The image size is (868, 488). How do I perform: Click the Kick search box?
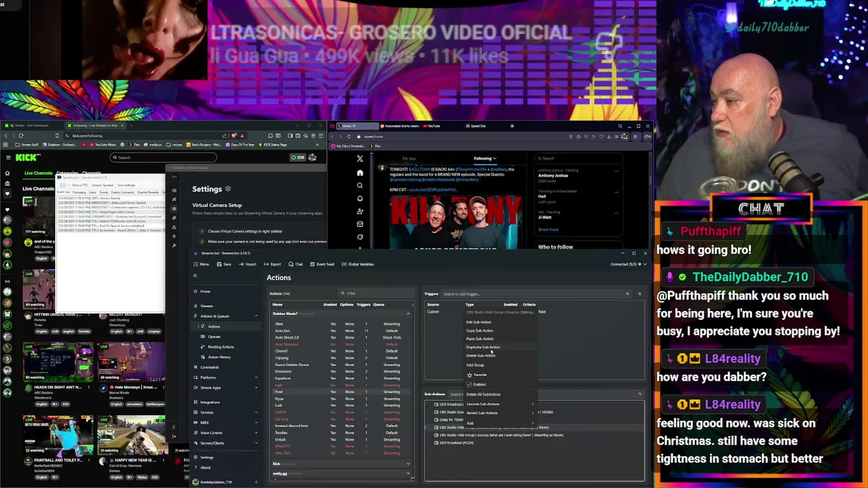163,157
